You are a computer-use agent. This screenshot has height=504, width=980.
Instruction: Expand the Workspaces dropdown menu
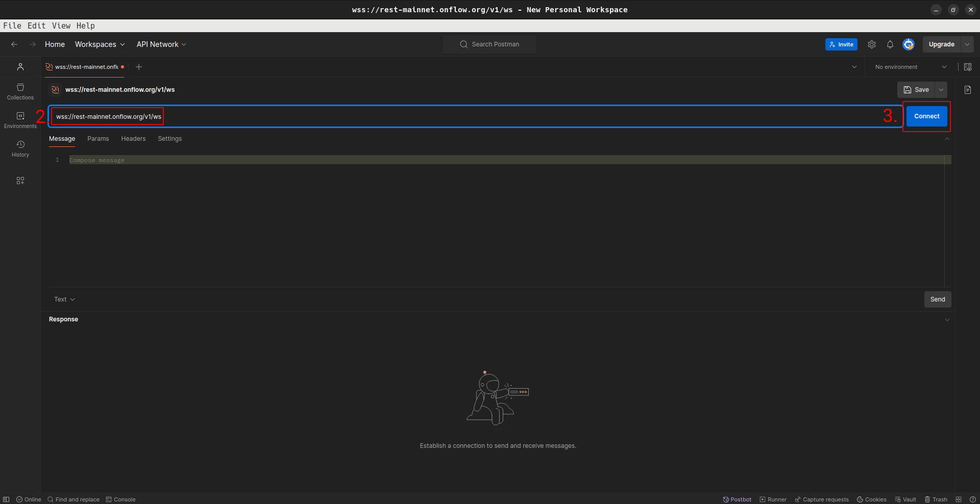(100, 44)
